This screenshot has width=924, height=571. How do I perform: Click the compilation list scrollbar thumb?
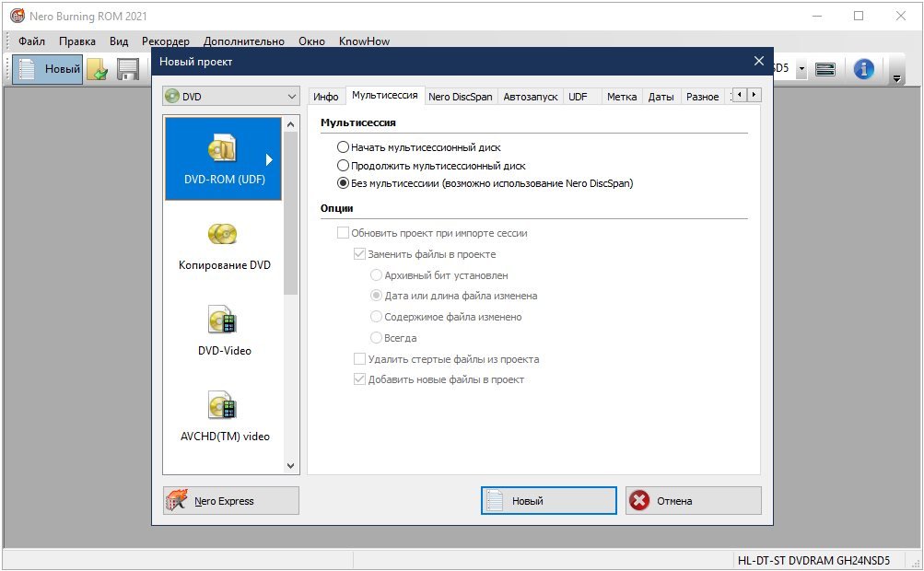[x=290, y=213]
